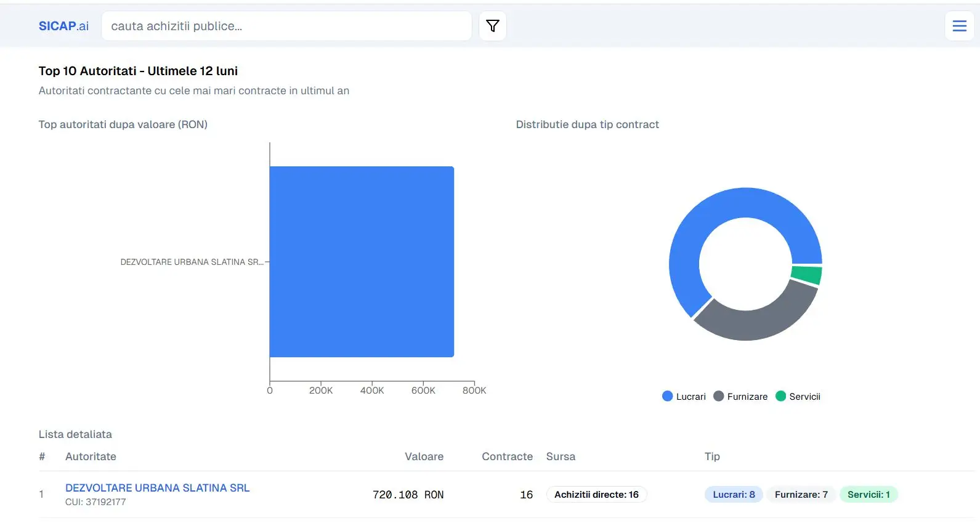Click the Valoare column header
The image size is (980, 523).
coord(424,456)
